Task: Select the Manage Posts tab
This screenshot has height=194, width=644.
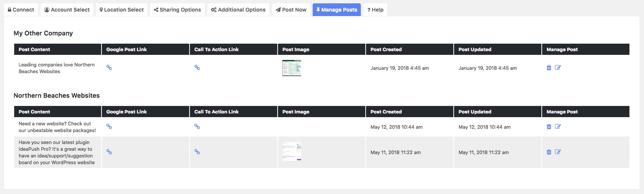Action: pos(337,10)
